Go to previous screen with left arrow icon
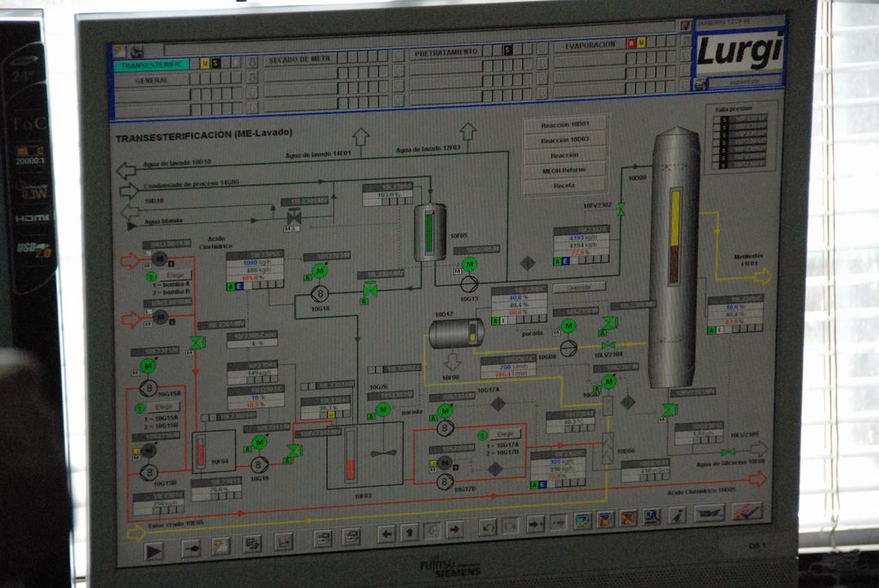This screenshot has height=588, width=879. click(x=386, y=533)
